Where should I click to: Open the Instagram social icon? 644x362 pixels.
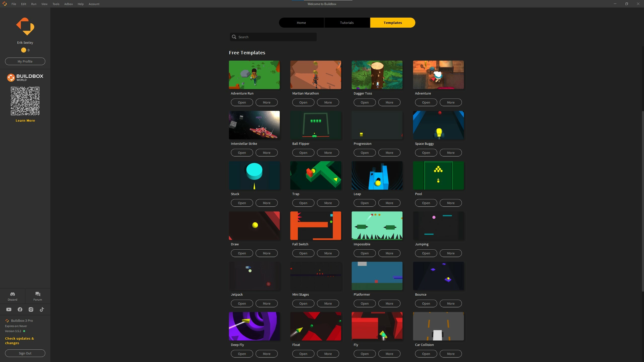(31, 309)
